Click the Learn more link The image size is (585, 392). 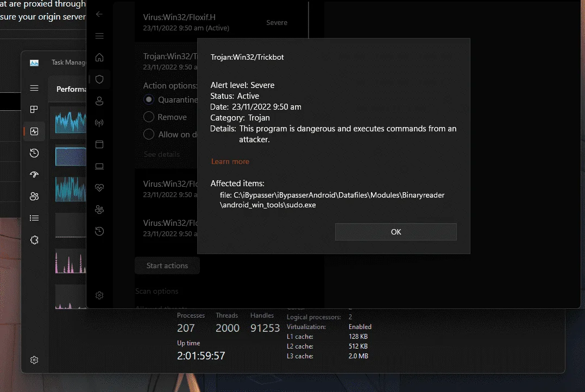coord(230,161)
